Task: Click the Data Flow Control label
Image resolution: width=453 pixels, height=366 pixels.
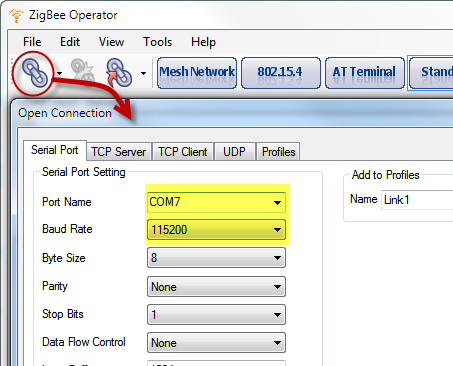Action: pos(84,342)
